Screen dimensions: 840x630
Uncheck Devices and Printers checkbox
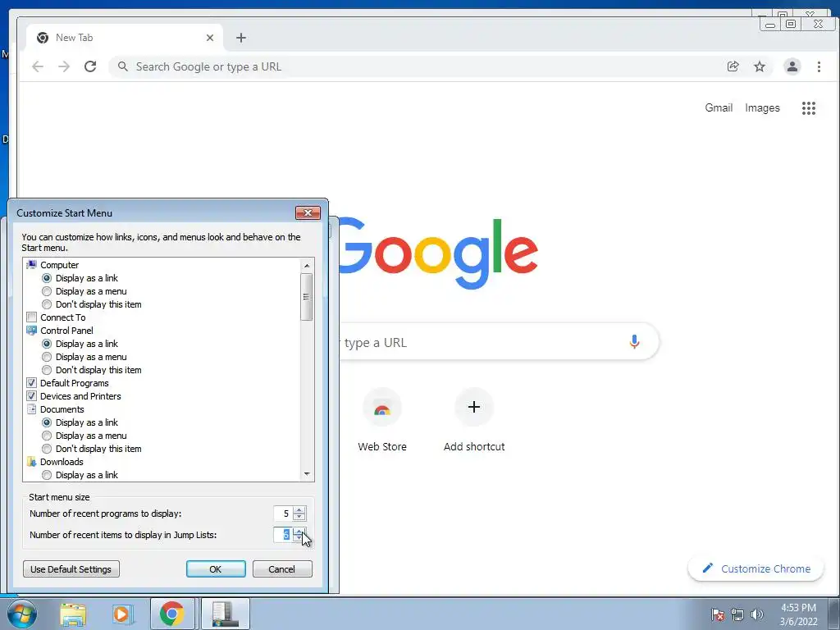tap(32, 396)
